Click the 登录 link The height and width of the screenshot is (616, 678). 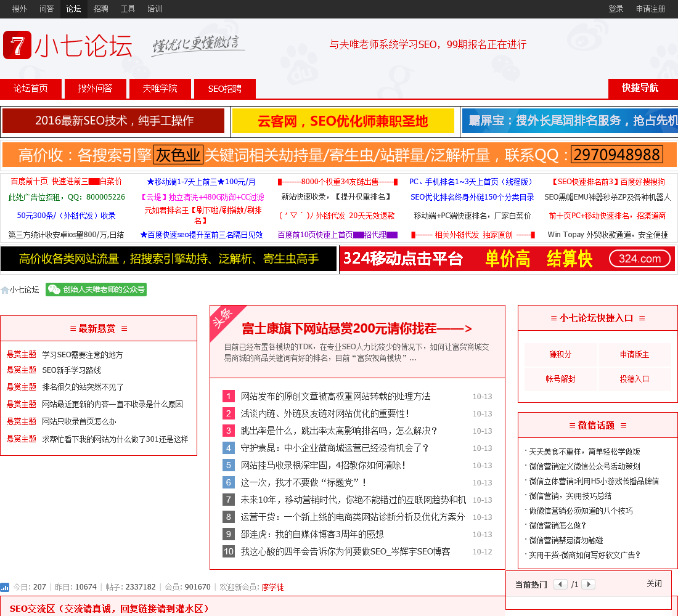pos(616,9)
